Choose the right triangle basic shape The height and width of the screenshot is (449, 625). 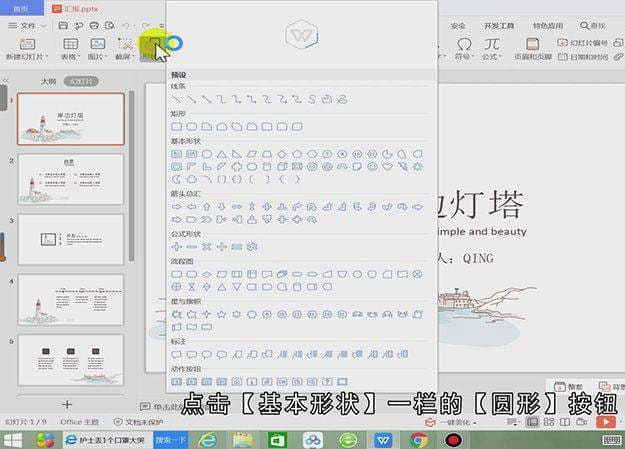237,154
